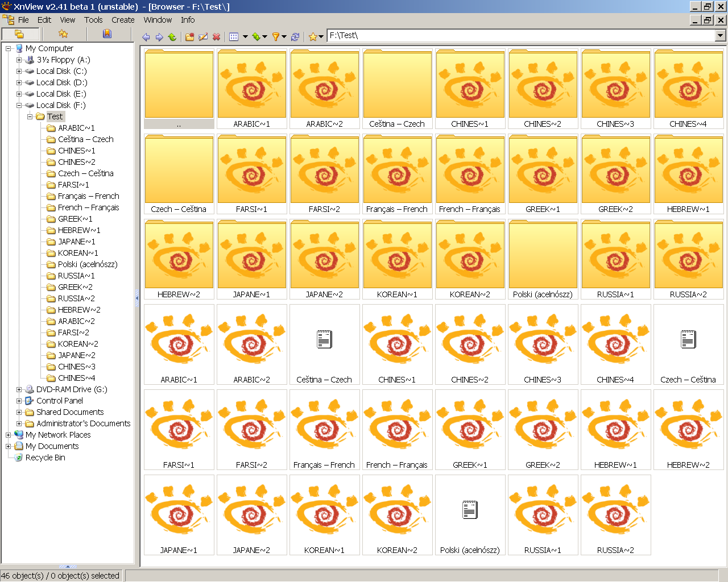The width and height of the screenshot is (728, 582).
Task: Open the Window menu
Action: point(158,20)
